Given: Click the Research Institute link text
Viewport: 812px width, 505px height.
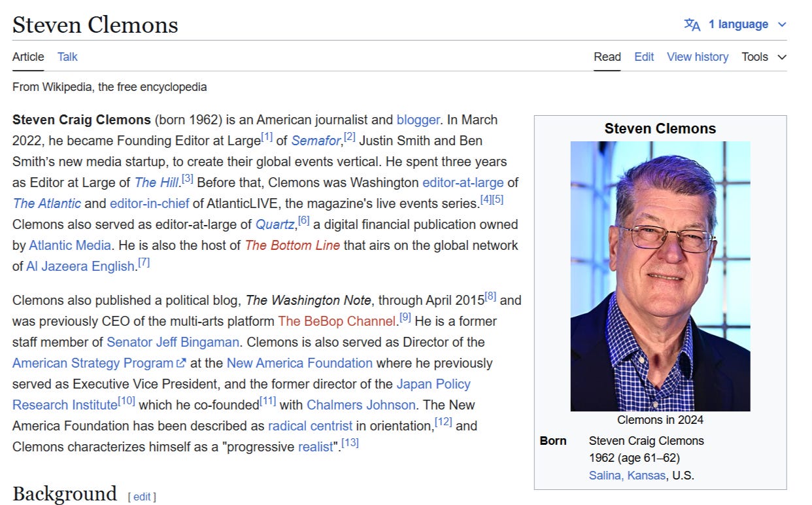Looking at the screenshot, I should pyautogui.click(x=65, y=405).
